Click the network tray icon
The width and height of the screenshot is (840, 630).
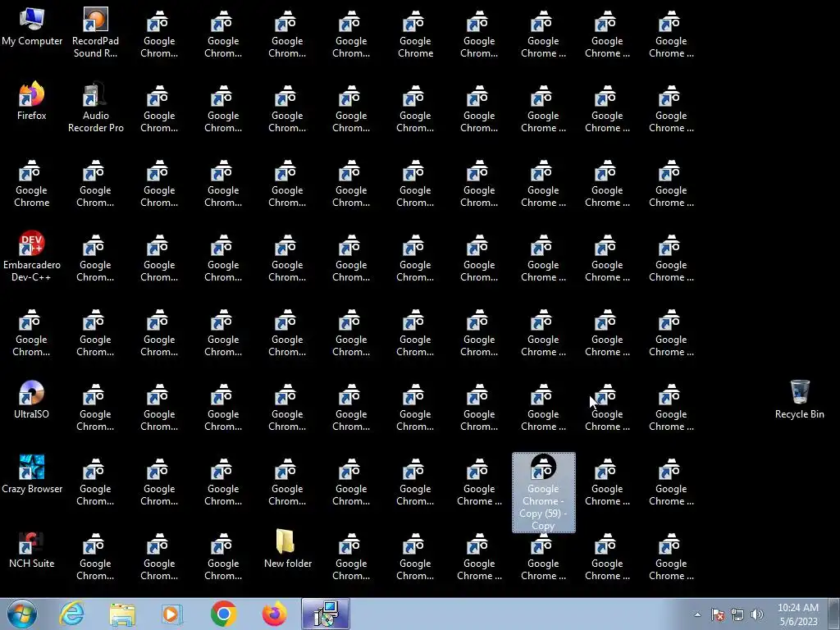(737, 614)
